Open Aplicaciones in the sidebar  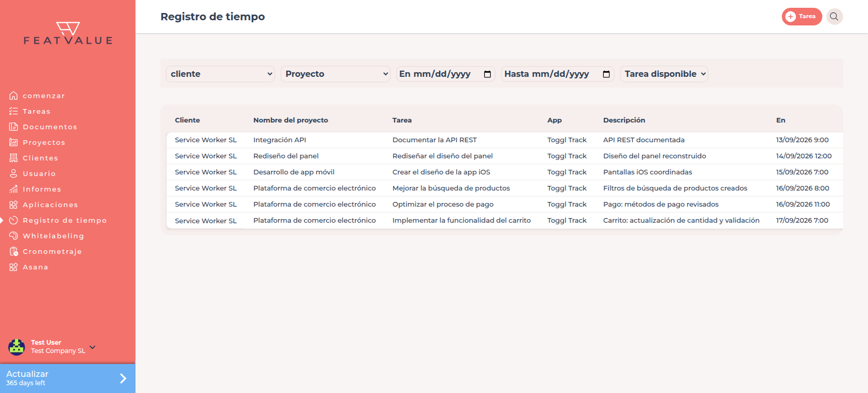pos(50,205)
